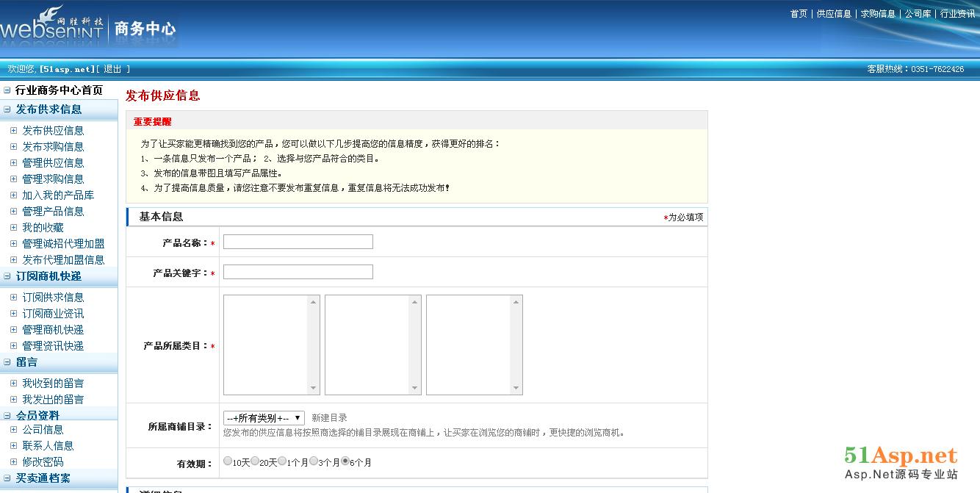The image size is (980, 493).
Task: Go to 公司库 in top navigation
Action: coord(918,14)
